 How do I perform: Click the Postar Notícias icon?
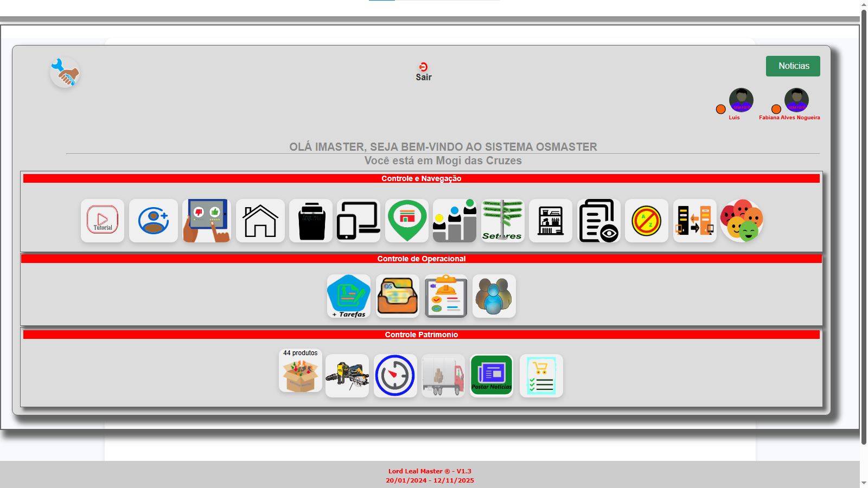(x=492, y=376)
